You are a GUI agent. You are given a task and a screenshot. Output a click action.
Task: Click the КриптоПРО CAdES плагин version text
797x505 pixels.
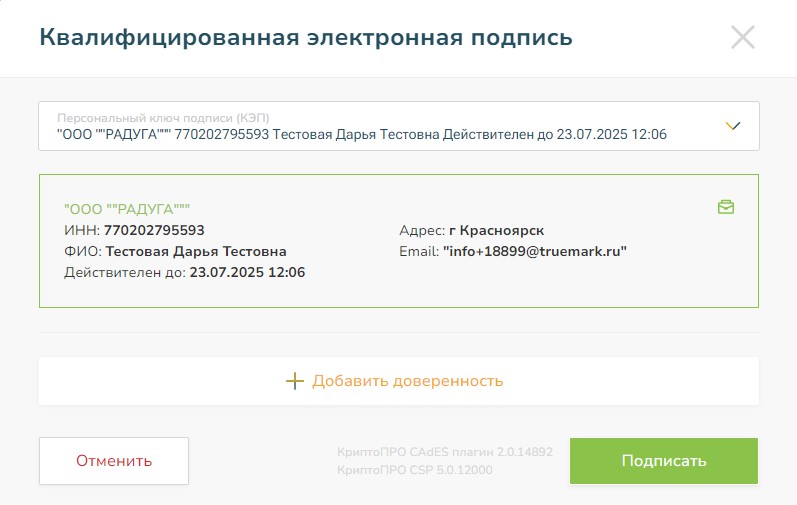[x=445, y=452]
